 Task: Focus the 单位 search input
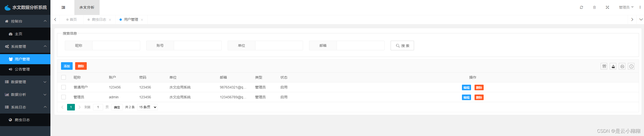point(279,46)
